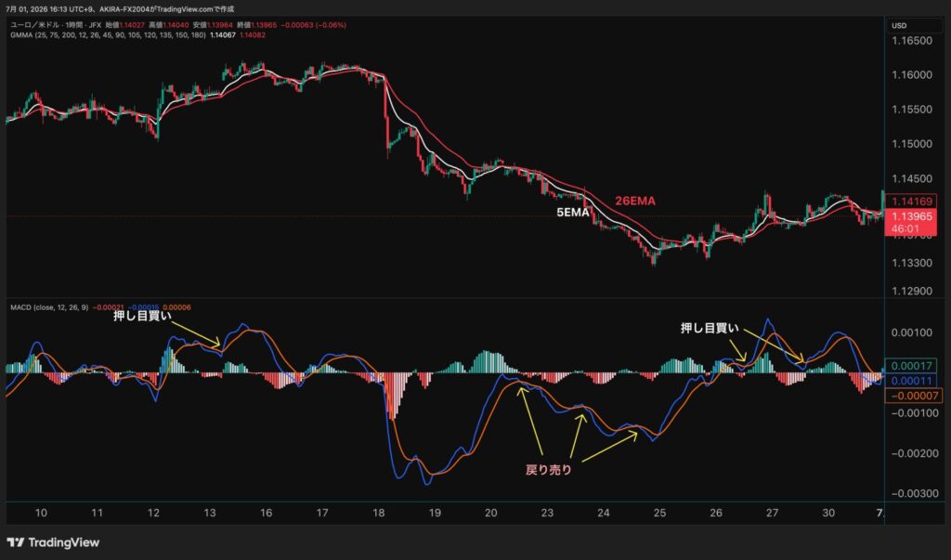Select the GMMA indicator legend row
951x560 pixels.
137,35
